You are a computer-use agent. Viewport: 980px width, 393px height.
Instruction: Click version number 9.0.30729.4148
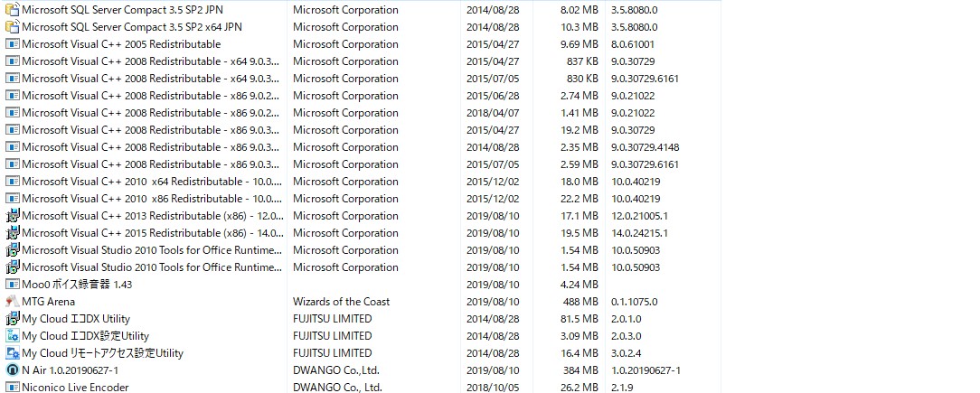tap(645, 147)
